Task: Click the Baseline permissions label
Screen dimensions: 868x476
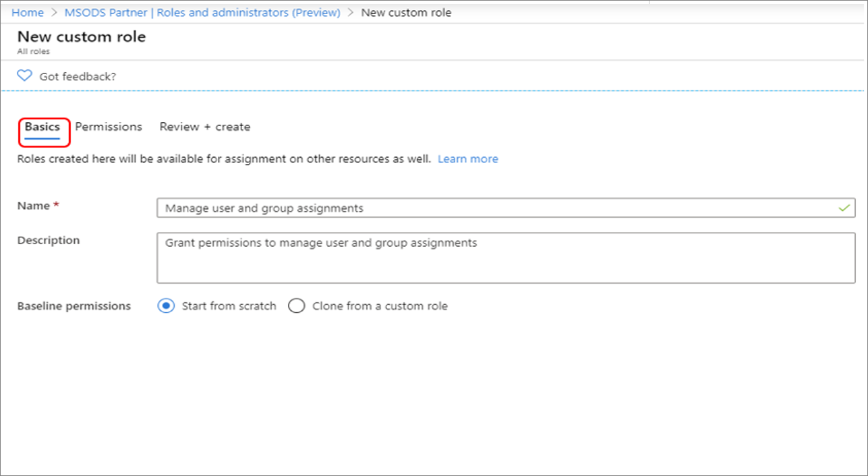Action: pos(74,306)
